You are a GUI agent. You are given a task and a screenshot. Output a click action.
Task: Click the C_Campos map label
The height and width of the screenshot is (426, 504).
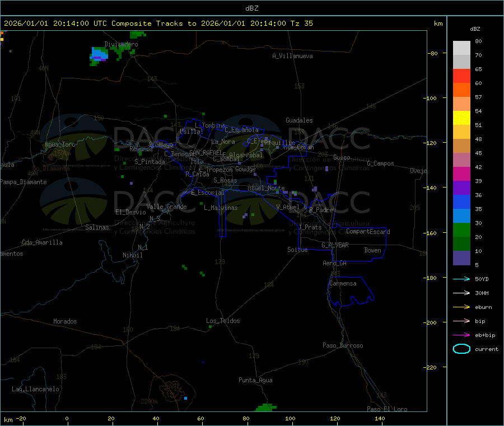380,163
